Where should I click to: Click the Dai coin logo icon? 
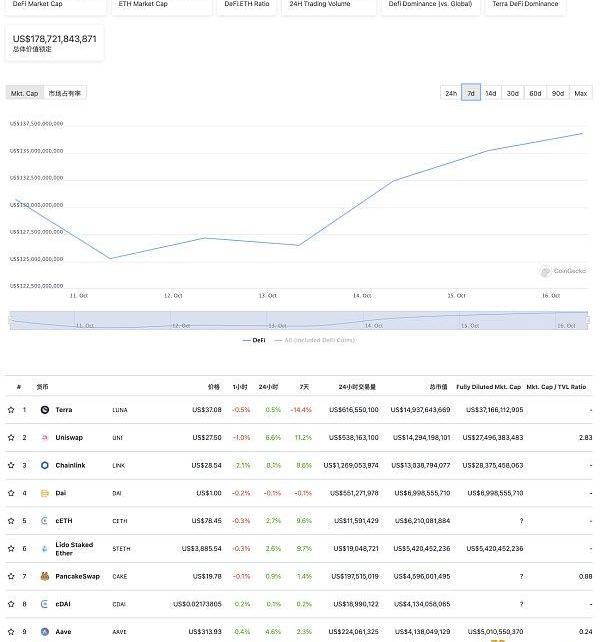45,493
